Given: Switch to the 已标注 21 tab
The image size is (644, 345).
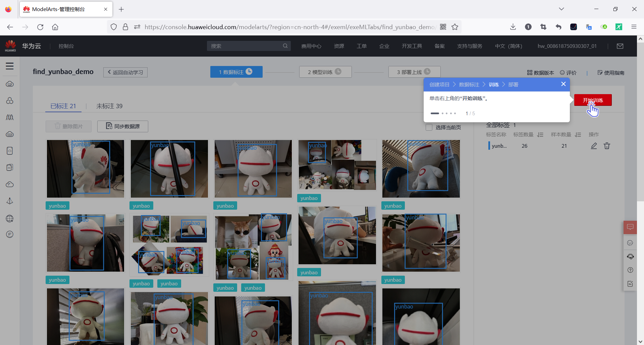Looking at the screenshot, I should [x=63, y=106].
